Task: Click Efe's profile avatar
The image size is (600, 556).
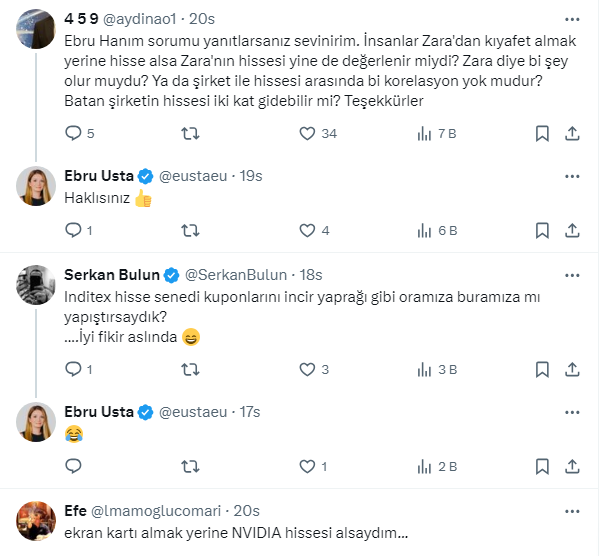Action: tap(35, 520)
